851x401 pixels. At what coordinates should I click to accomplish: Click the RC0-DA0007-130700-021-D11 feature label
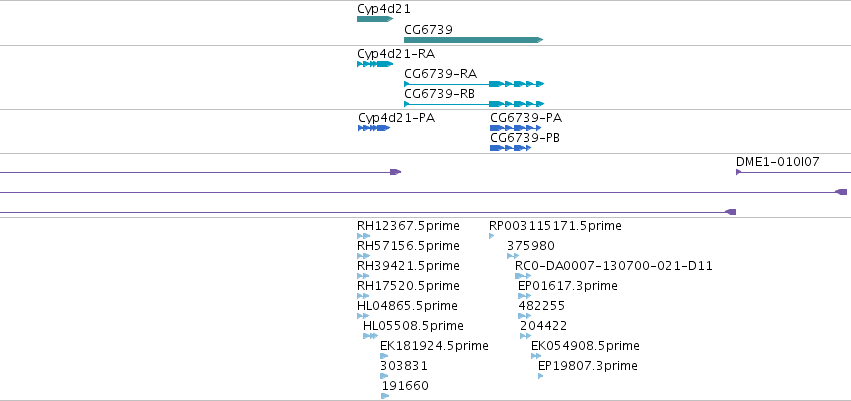coord(614,266)
